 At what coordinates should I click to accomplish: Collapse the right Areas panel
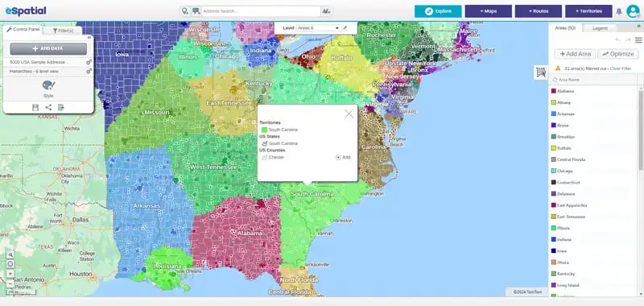(x=638, y=27)
